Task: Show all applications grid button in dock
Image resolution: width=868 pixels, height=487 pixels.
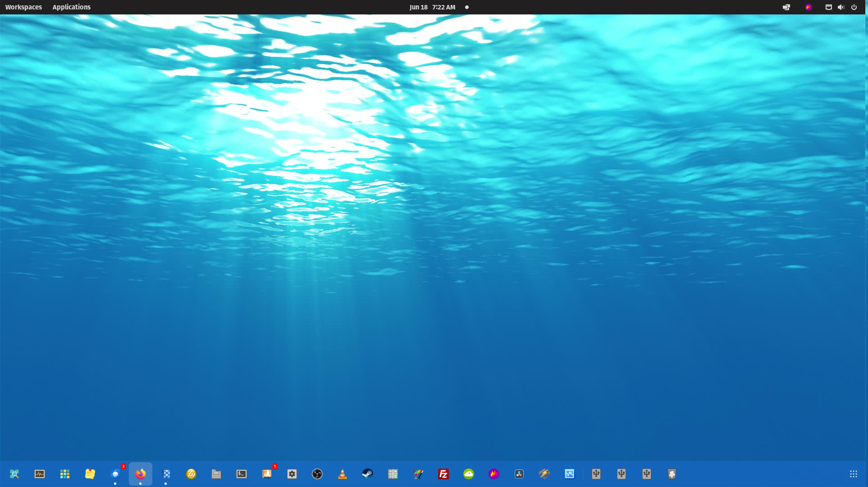Action: tap(854, 474)
